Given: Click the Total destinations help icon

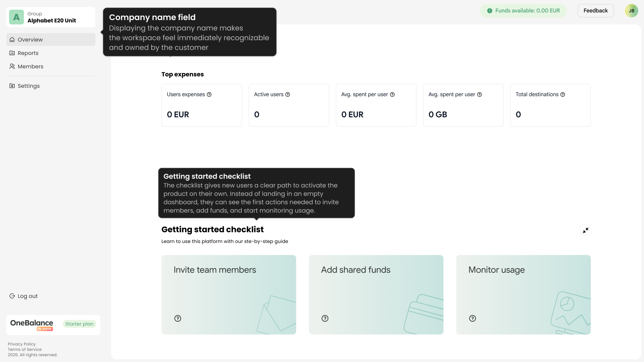Looking at the screenshot, I should (x=562, y=95).
